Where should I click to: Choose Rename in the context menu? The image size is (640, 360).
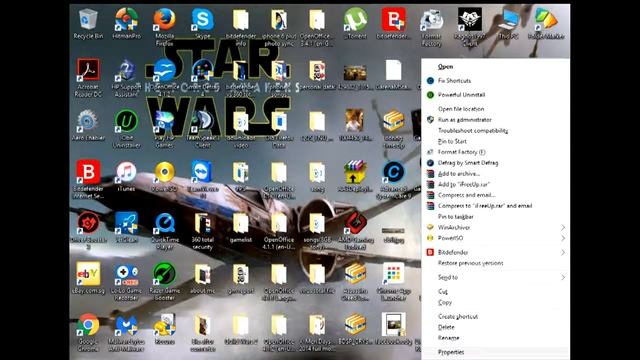(448, 338)
